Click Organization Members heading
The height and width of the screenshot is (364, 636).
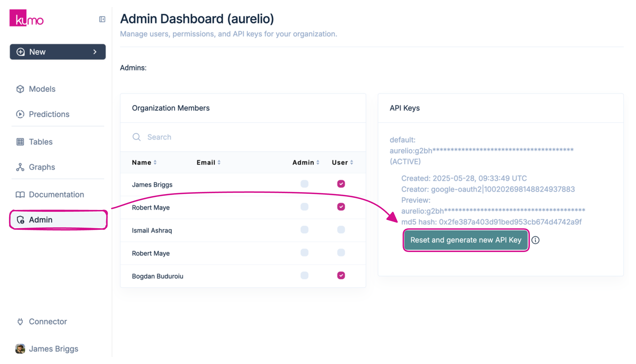pos(171,108)
